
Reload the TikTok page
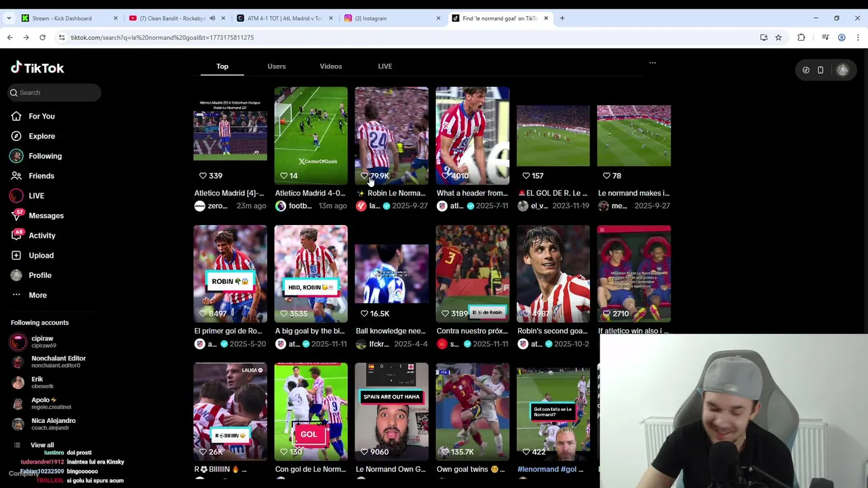click(x=42, y=37)
